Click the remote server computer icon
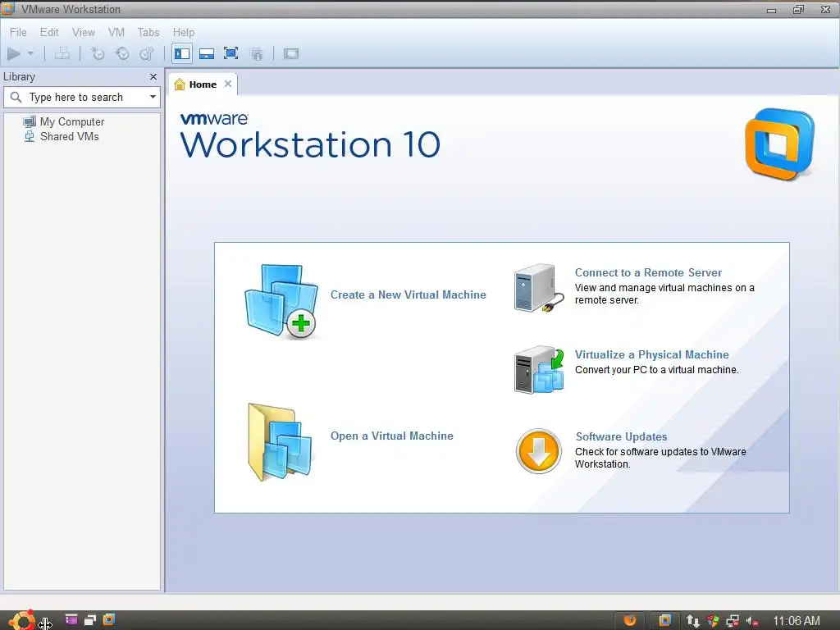 (538, 288)
